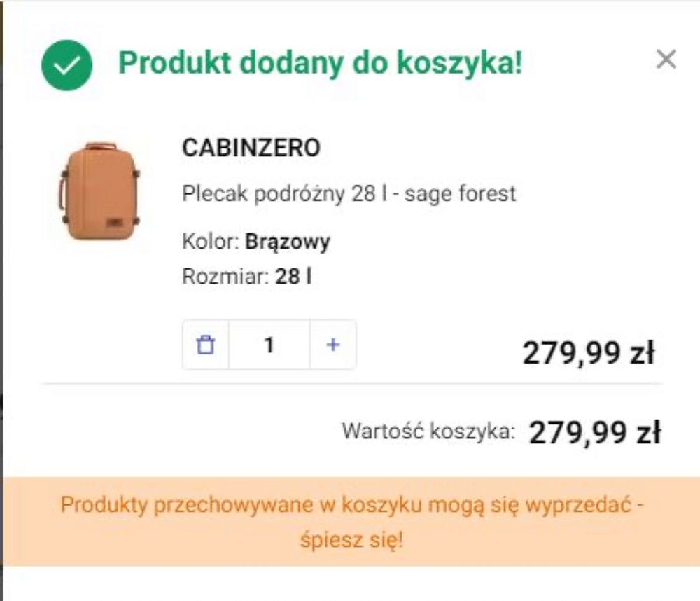Click the sage forest part of product name

point(461,193)
